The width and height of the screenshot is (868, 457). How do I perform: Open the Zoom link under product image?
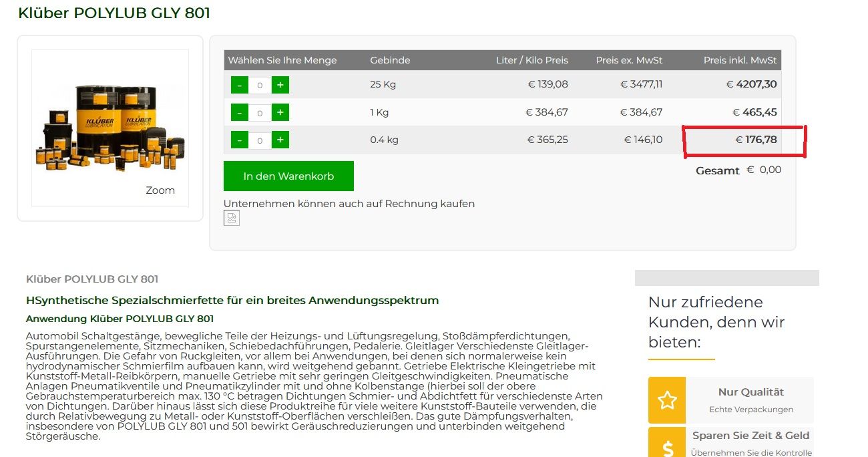coord(160,190)
